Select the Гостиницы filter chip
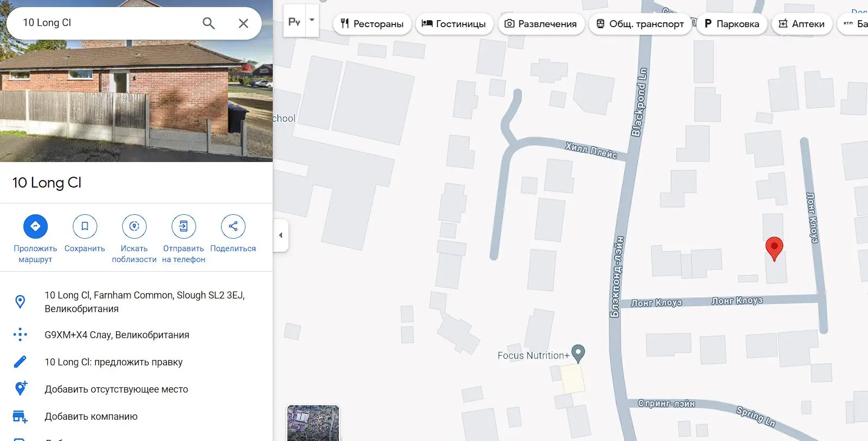 tap(454, 24)
